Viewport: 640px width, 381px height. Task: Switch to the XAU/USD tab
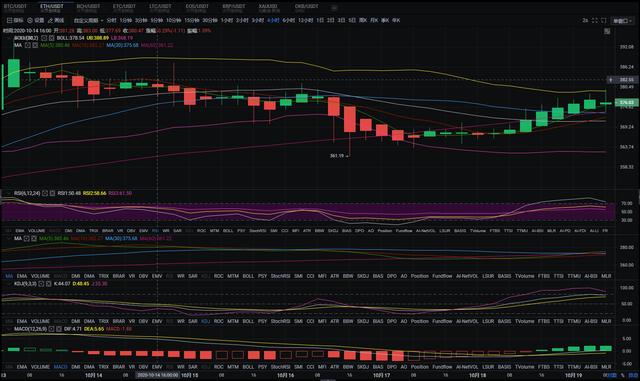click(269, 7)
